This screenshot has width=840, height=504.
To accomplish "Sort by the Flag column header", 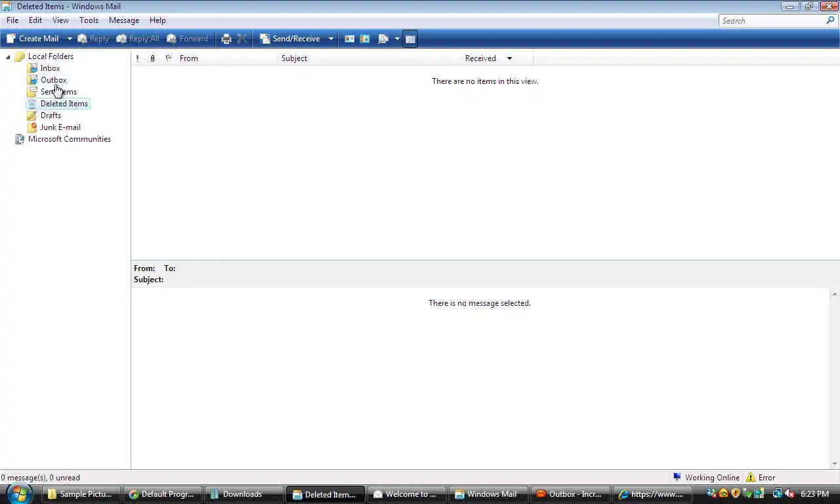I will click(x=168, y=58).
